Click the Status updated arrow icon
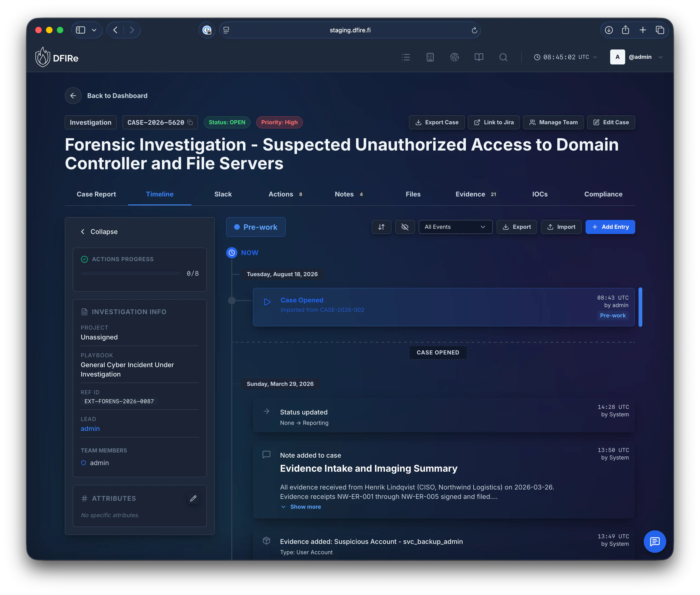 266,411
